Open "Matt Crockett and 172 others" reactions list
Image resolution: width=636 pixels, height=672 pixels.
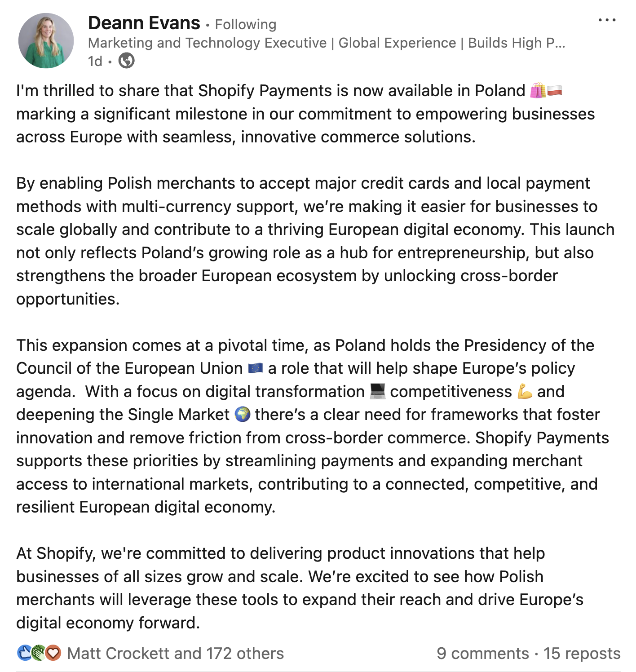(x=175, y=653)
